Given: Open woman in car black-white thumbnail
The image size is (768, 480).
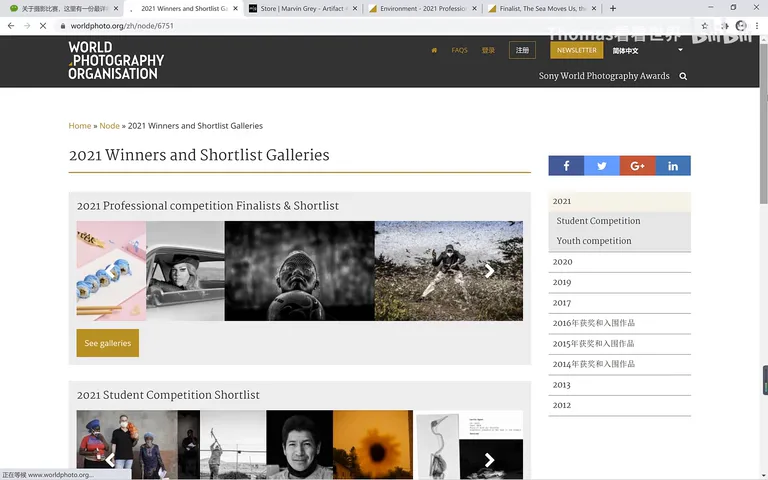Looking at the screenshot, I should [185, 271].
